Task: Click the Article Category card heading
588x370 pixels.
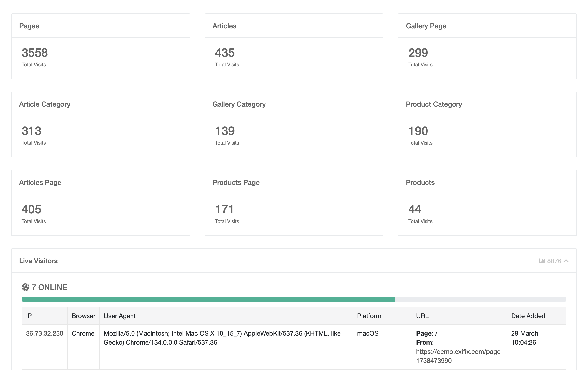Action: click(45, 104)
